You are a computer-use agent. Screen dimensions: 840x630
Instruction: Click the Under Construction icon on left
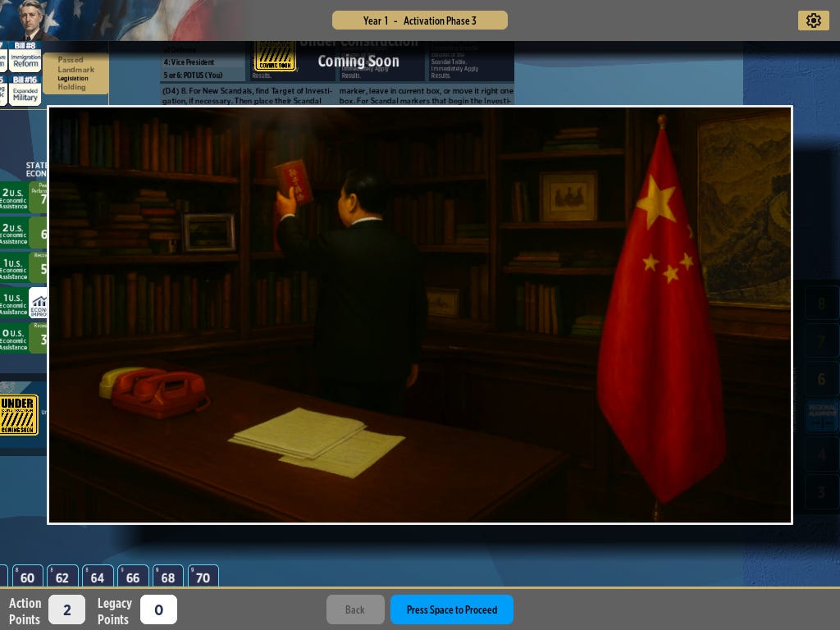click(19, 414)
